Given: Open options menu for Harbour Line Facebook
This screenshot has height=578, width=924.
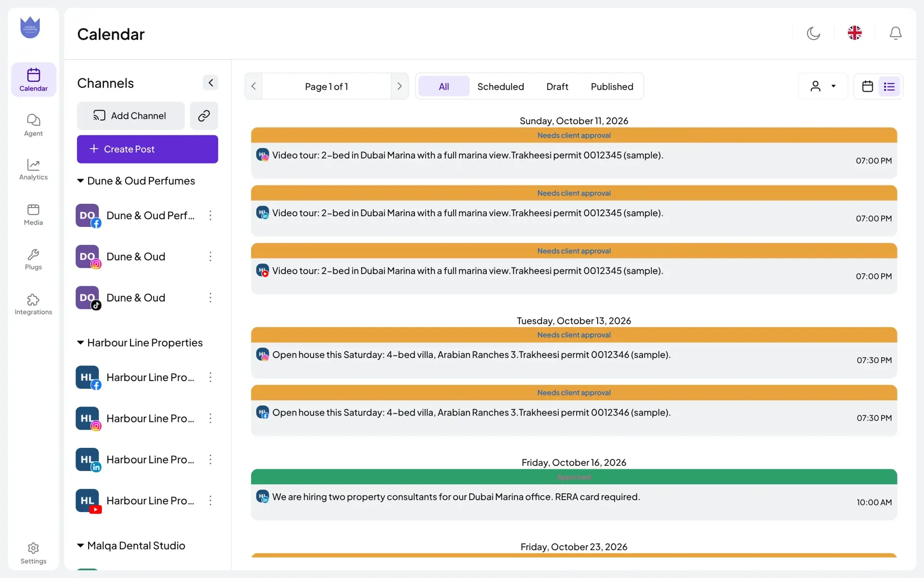Looking at the screenshot, I should click(x=210, y=377).
